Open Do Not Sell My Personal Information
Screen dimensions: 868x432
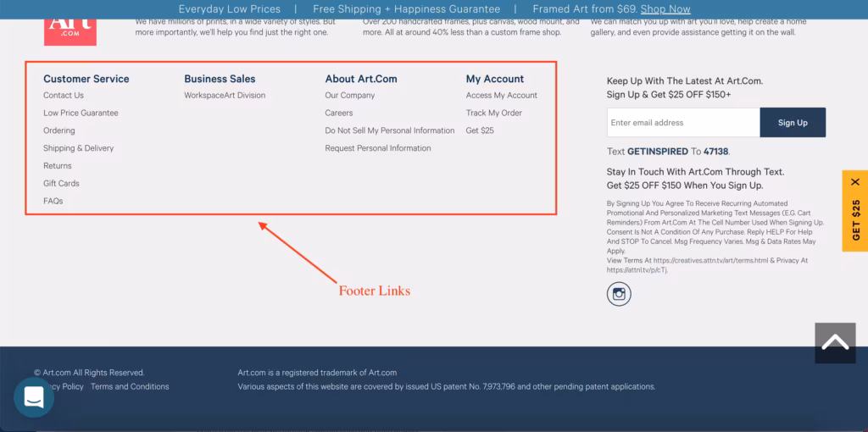point(390,130)
